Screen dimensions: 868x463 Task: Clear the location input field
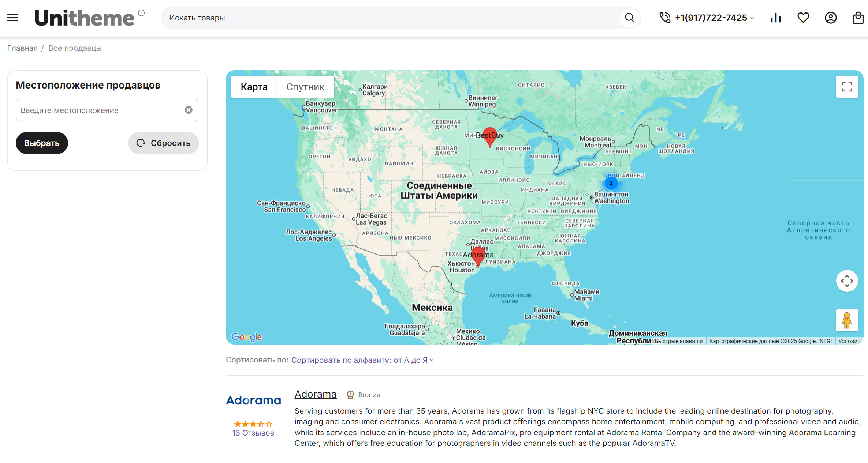pyautogui.click(x=189, y=110)
